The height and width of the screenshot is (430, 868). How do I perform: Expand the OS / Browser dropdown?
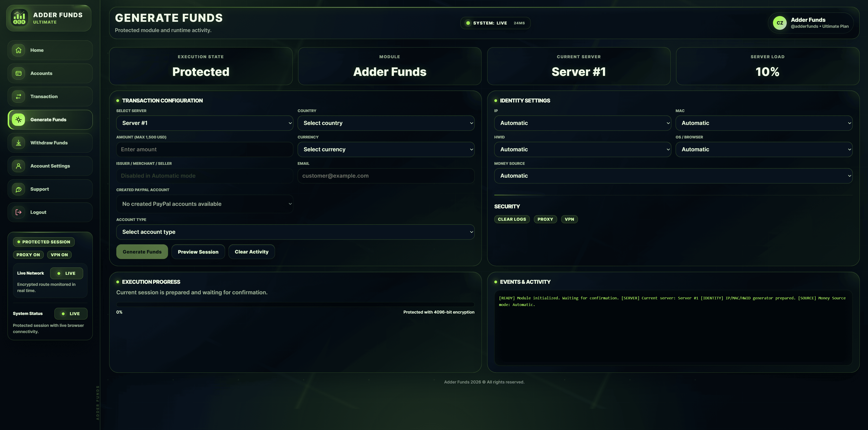[764, 149]
